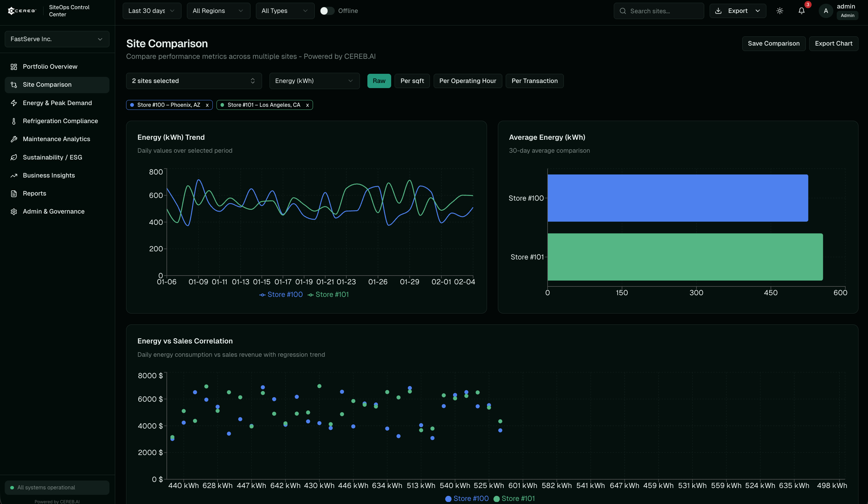Switch to Per Operating Hour view
The width and height of the screenshot is (868, 504).
pyautogui.click(x=467, y=81)
